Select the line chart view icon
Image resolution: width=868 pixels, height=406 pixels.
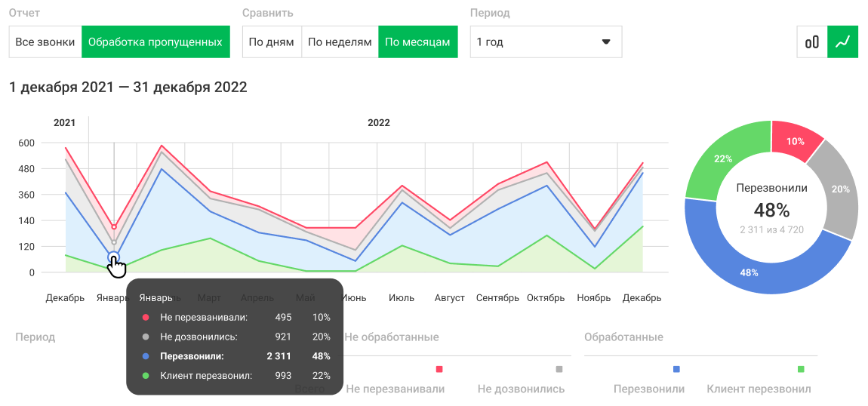click(x=843, y=42)
